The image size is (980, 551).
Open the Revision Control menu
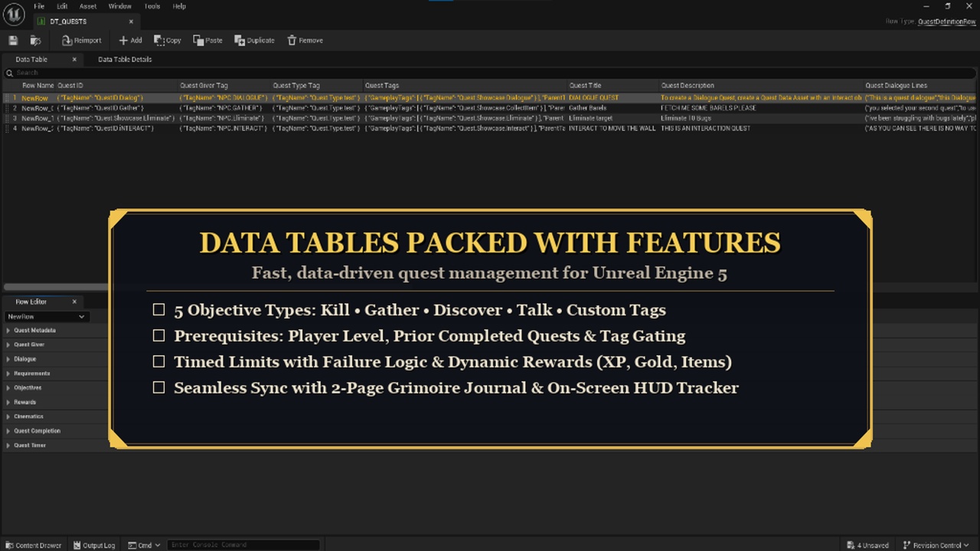pos(936,545)
